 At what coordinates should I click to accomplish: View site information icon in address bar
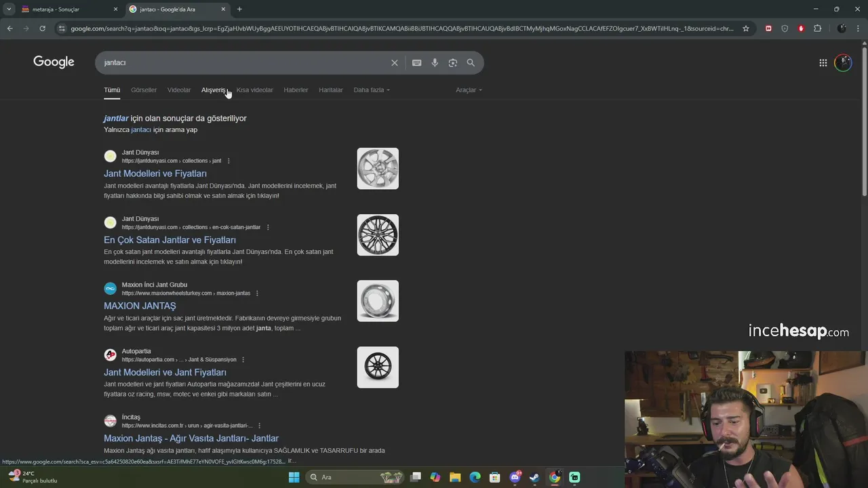[62, 28]
